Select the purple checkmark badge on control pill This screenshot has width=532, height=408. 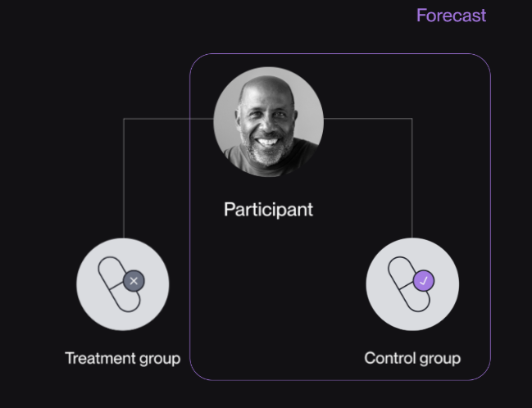tap(424, 281)
